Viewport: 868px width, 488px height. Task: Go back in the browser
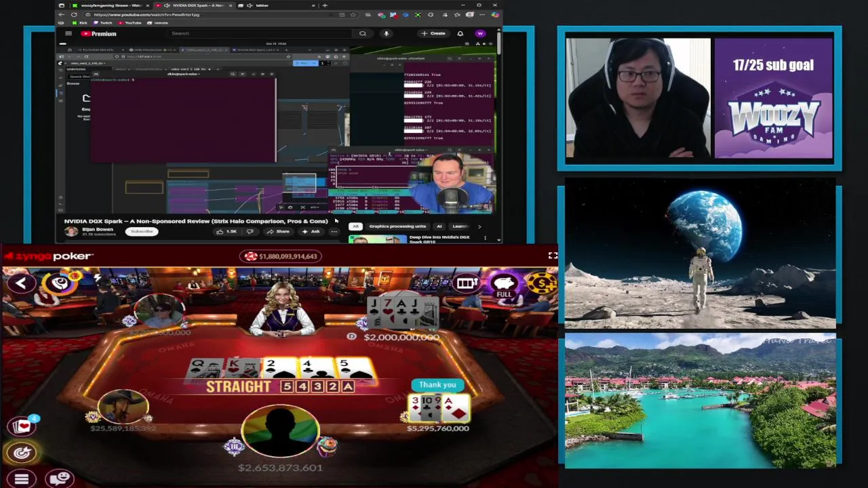pyautogui.click(x=62, y=14)
